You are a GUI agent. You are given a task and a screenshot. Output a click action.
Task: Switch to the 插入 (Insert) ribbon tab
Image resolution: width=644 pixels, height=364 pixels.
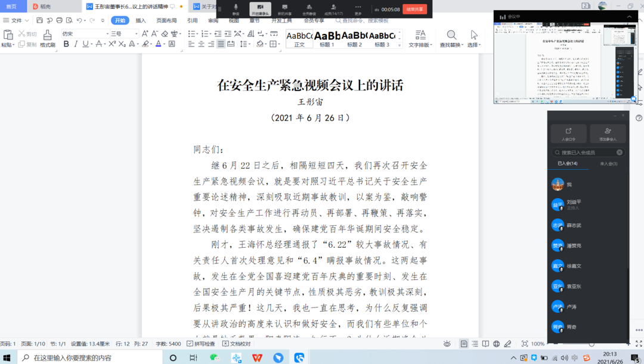tap(141, 20)
